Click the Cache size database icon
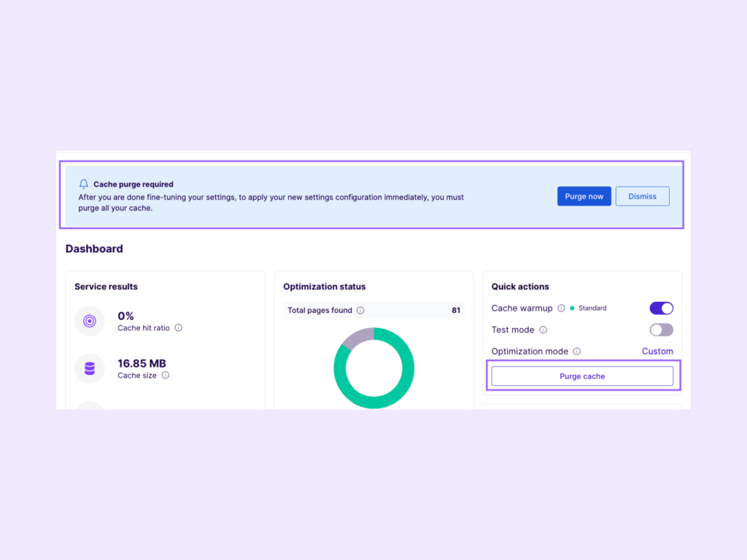Viewport: 747px width, 560px height. click(90, 368)
